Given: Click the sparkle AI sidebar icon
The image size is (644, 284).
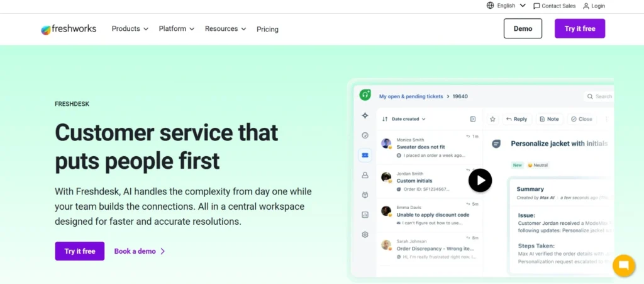Looking at the screenshot, I should pos(365,116).
